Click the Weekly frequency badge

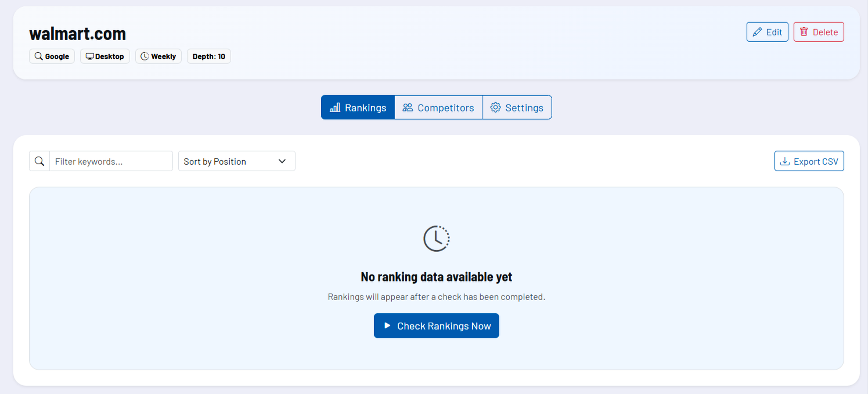(x=159, y=56)
